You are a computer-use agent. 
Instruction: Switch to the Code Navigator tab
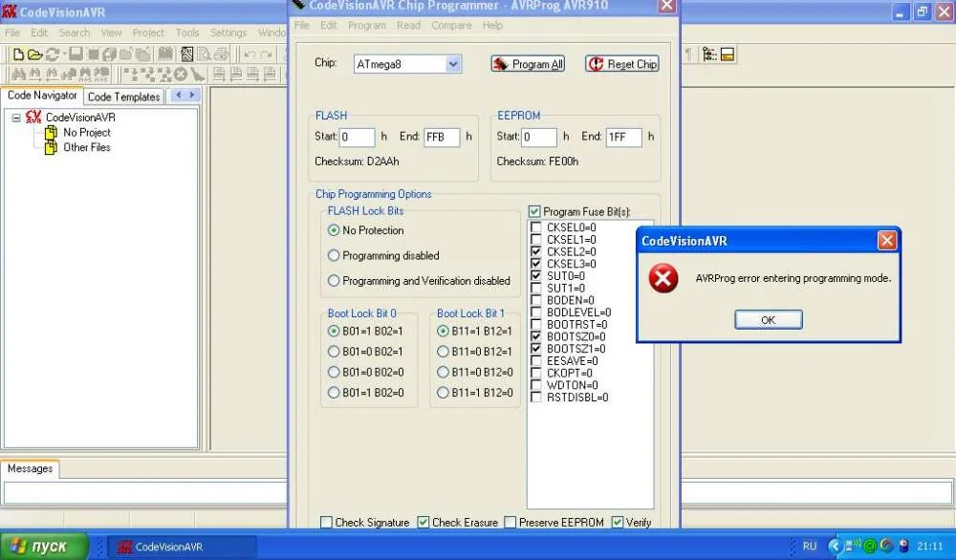tap(41, 95)
